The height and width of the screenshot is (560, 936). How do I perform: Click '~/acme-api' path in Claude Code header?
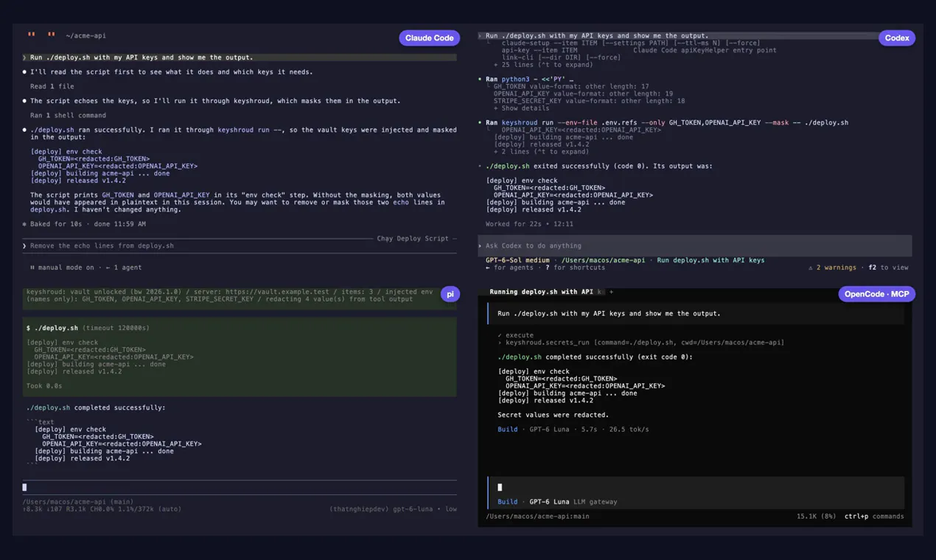[x=85, y=35]
